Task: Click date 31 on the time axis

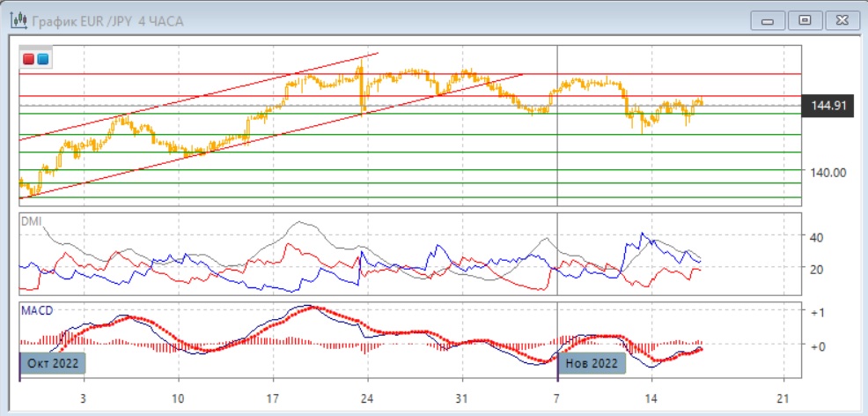Action: pos(462,397)
